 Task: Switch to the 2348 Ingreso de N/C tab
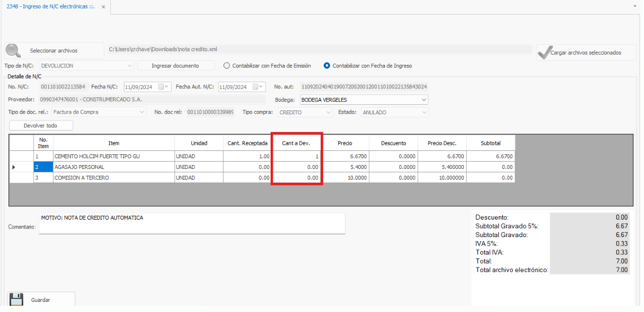tap(51, 7)
